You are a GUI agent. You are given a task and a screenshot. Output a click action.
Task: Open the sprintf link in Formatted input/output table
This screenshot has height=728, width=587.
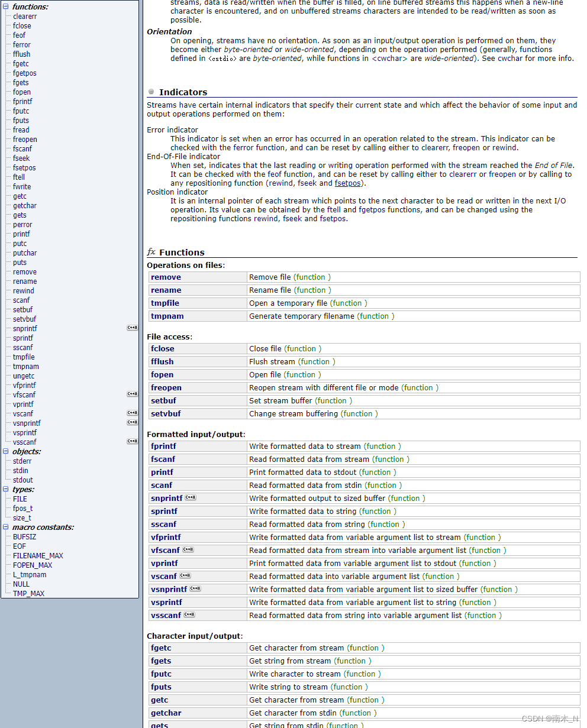point(164,512)
